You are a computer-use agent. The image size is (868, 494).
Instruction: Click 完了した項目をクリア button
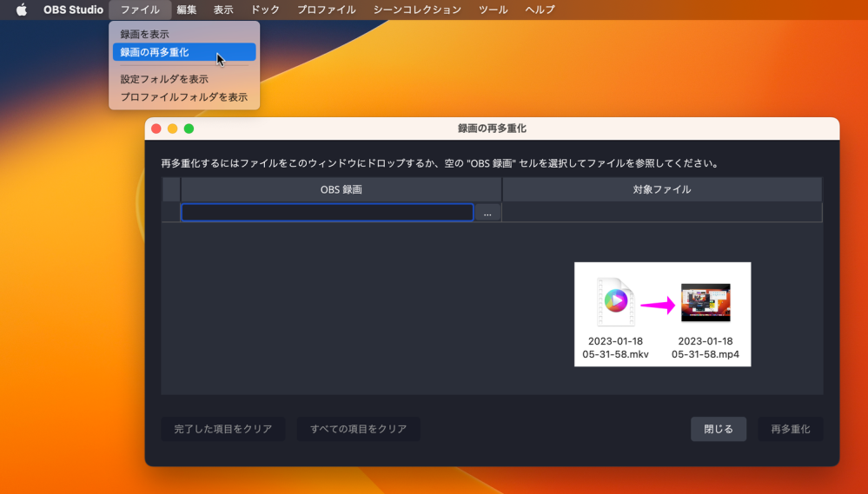click(223, 429)
